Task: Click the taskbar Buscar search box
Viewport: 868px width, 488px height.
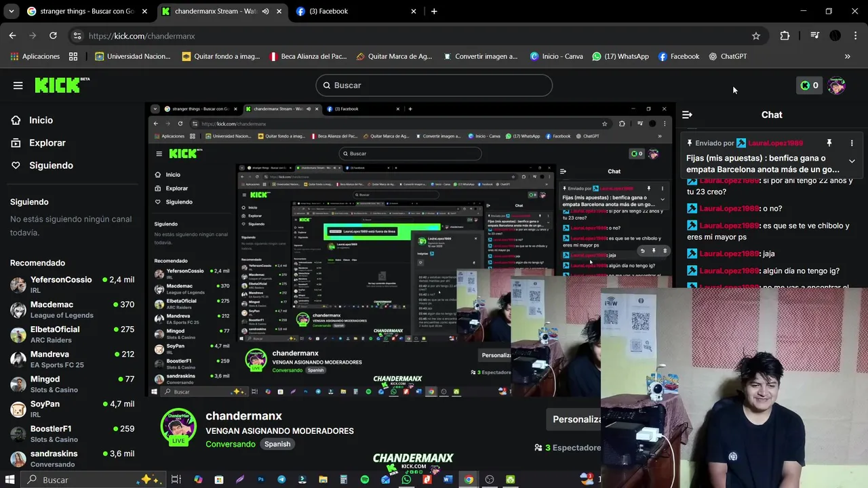Action: pos(92,479)
